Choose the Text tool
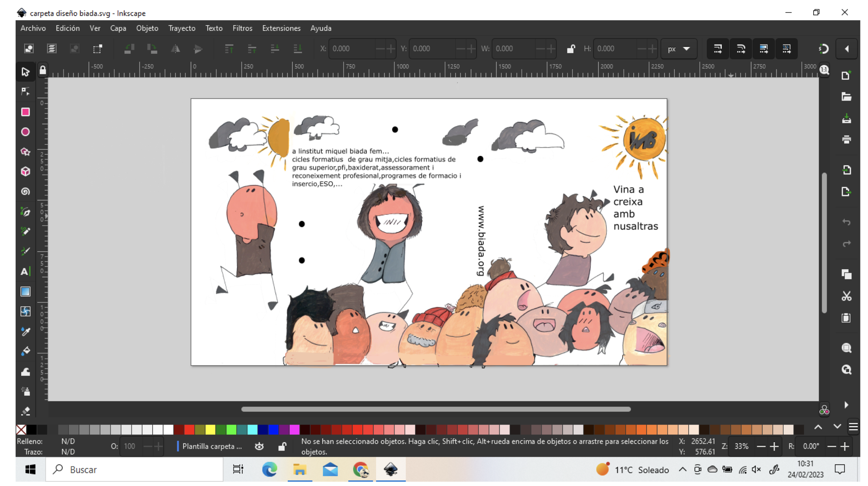 (x=25, y=272)
